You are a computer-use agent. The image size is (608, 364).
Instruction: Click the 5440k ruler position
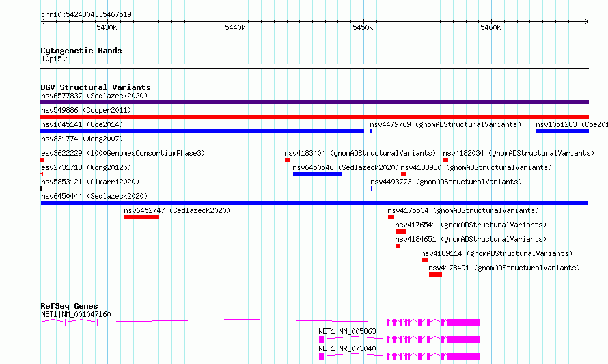235,27
